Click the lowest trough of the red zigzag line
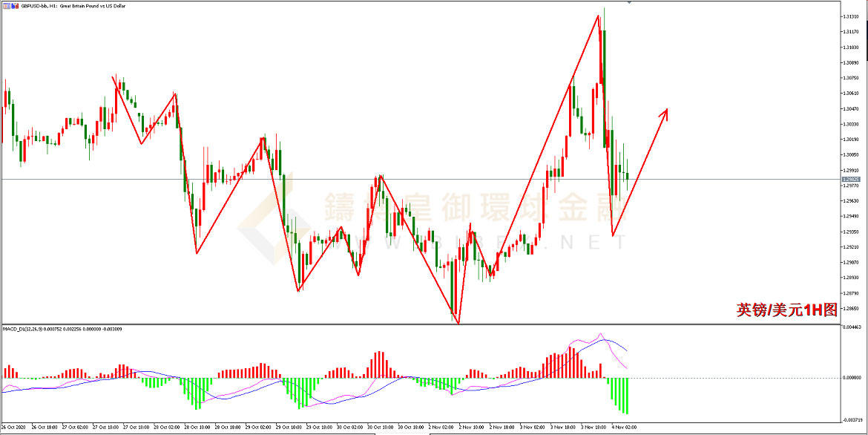Viewport: 868px width, 435px height. tap(458, 323)
